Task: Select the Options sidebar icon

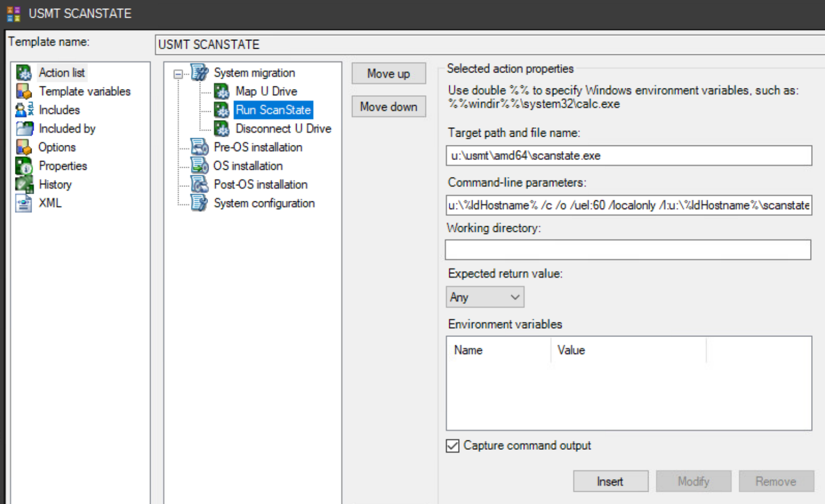Action: pyautogui.click(x=24, y=147)
